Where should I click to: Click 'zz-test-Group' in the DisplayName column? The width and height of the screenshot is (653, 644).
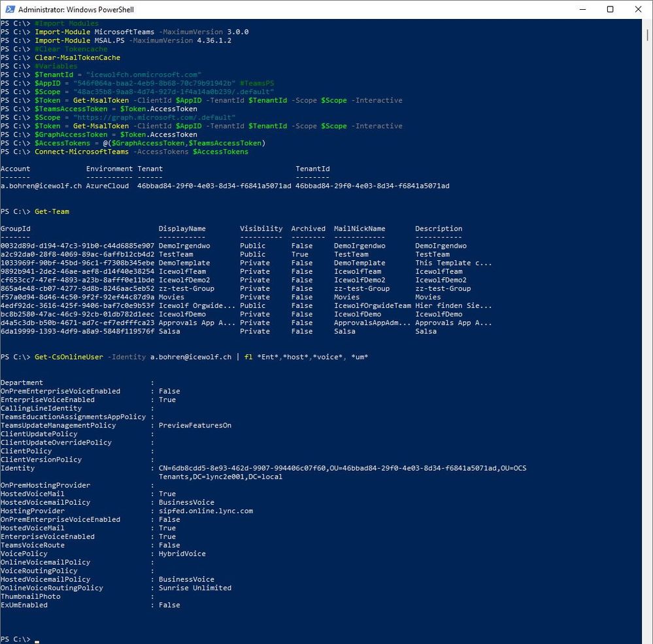coord(186,289)
